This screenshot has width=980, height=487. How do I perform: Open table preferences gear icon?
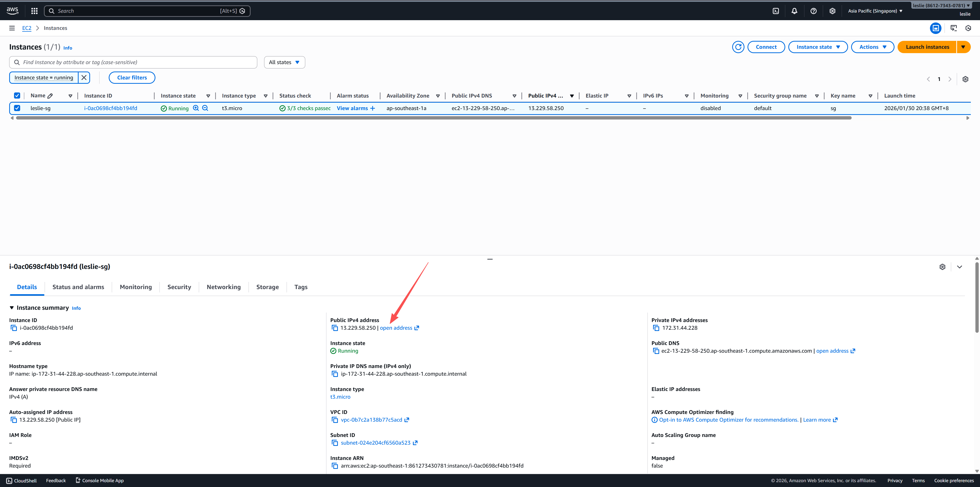[x=965, y=79]
